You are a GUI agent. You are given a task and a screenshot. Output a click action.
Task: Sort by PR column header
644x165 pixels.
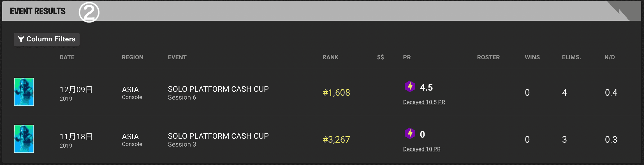[x=407, y=57]
